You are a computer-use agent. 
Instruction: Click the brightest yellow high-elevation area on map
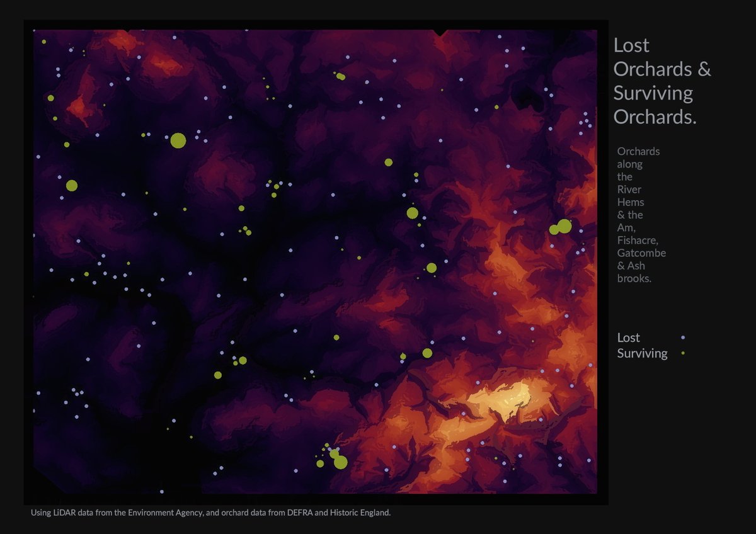point(504,397)
